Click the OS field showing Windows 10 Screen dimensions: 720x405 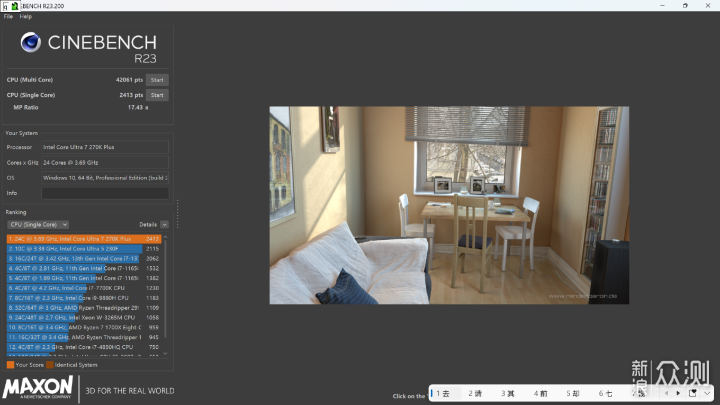click(105, 178)
